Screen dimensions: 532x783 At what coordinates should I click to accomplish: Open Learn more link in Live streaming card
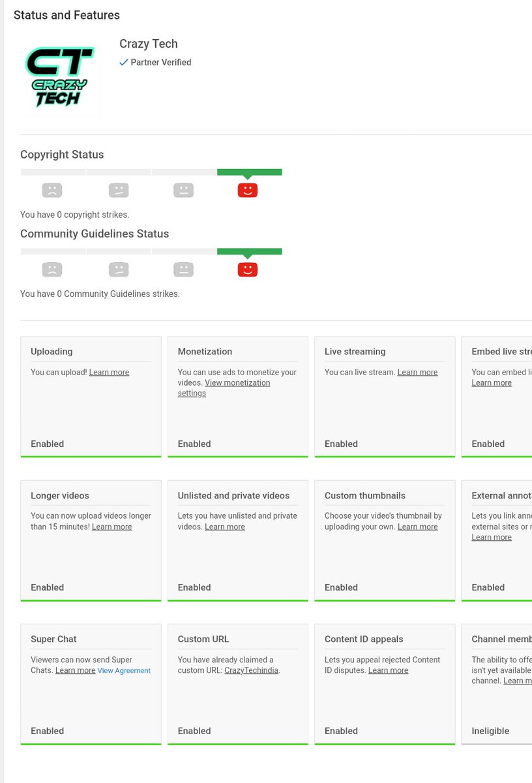point(417,373)
